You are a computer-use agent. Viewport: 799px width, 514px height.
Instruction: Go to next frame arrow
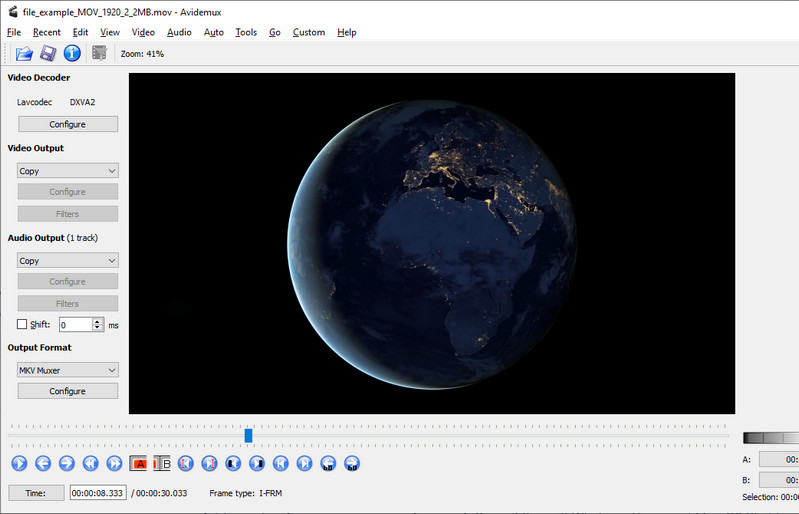click(66, 463)
